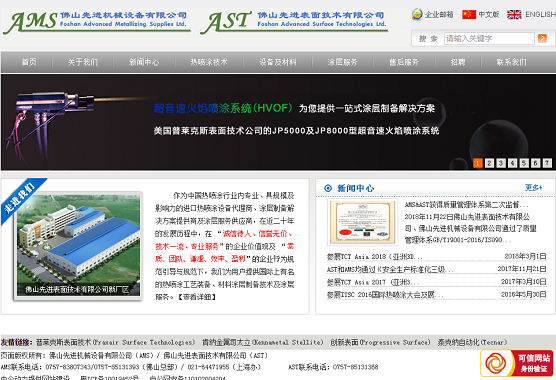This screenshot has height=380, width=556.
Task: Go to 关于我们 menu item
Action: coord(83,62)
